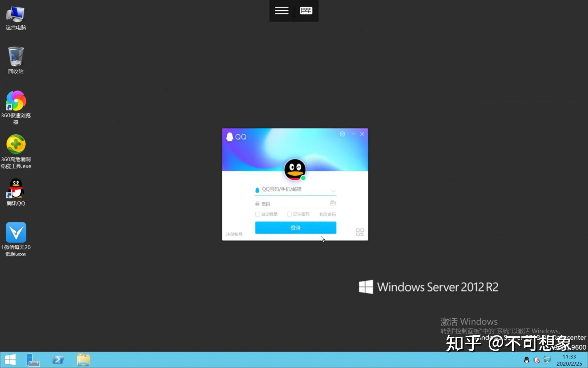This screenshot has width=588, height=368.
Task: Expand the QQ account dropdown arrow
Action: click(333, 191)
